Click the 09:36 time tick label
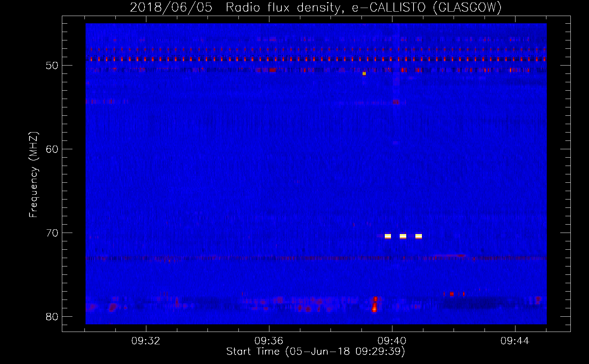The width and height of the screenshot is (589, 364). [269, 341]
